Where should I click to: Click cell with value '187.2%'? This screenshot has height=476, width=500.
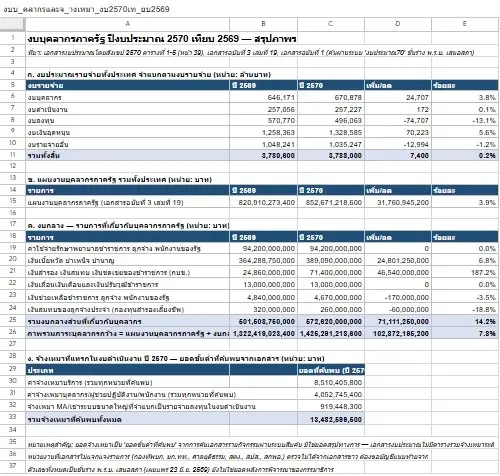point(465,272)
